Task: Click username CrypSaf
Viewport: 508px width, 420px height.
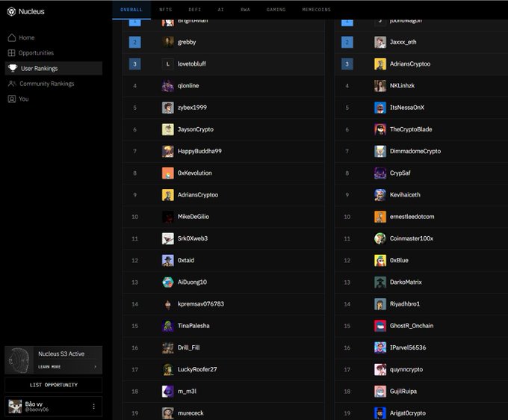Action: 400,173
